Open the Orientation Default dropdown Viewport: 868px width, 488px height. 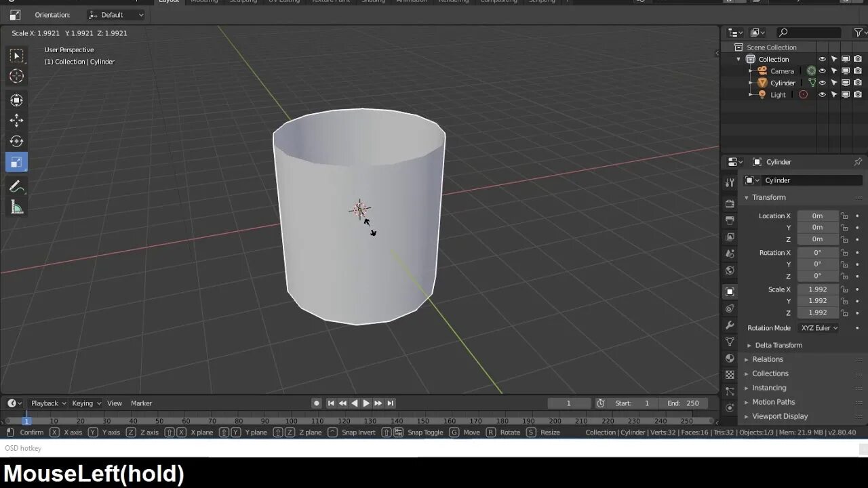117,15
